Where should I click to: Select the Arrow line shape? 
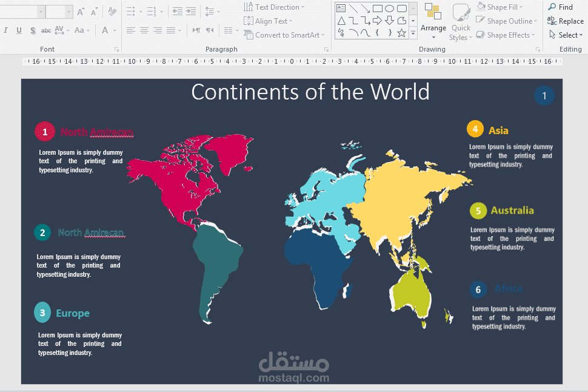tap(366, 8)
